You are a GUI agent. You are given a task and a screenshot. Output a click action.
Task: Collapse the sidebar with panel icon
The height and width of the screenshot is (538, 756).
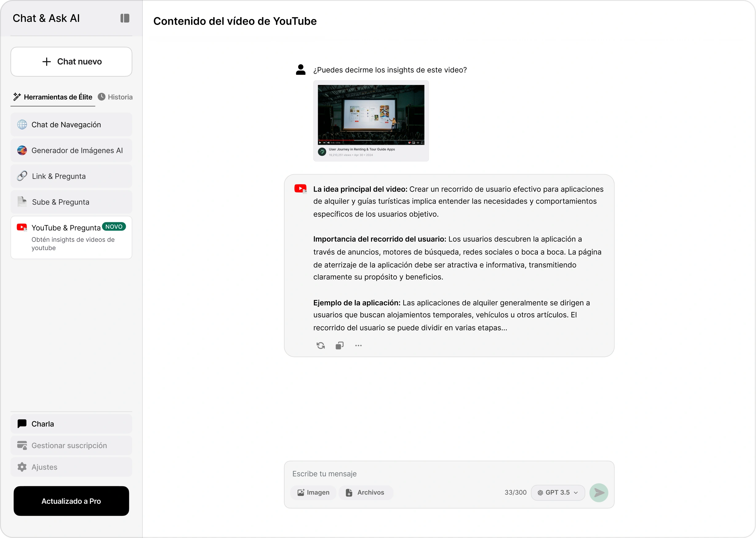(125, 18)
